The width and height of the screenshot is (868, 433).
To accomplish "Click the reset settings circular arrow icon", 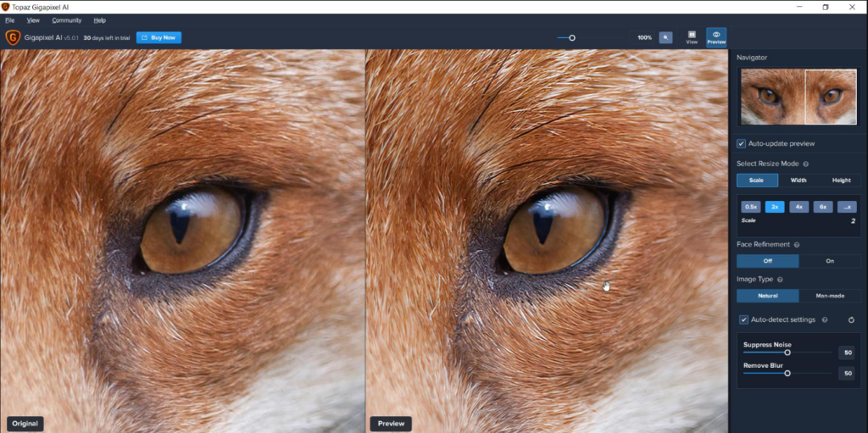I will tap(851, 320).
